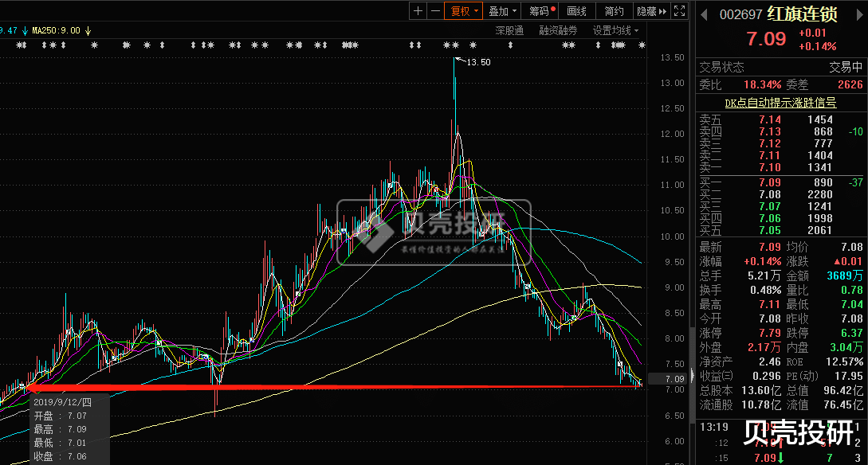Click the 委比 18.34% value
The width and height of the screenshot is (868, 465).
point(762,84)
